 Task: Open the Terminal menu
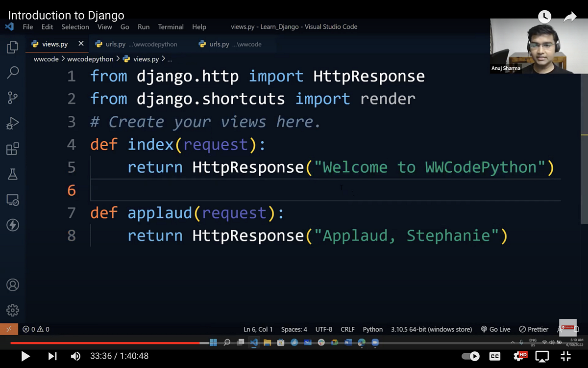point(171,27)
